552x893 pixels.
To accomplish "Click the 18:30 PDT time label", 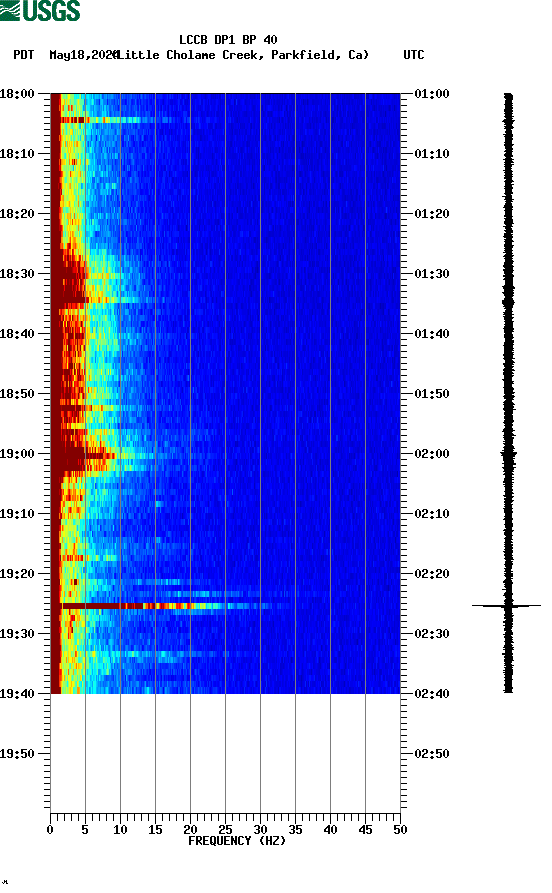I will 17,273.
